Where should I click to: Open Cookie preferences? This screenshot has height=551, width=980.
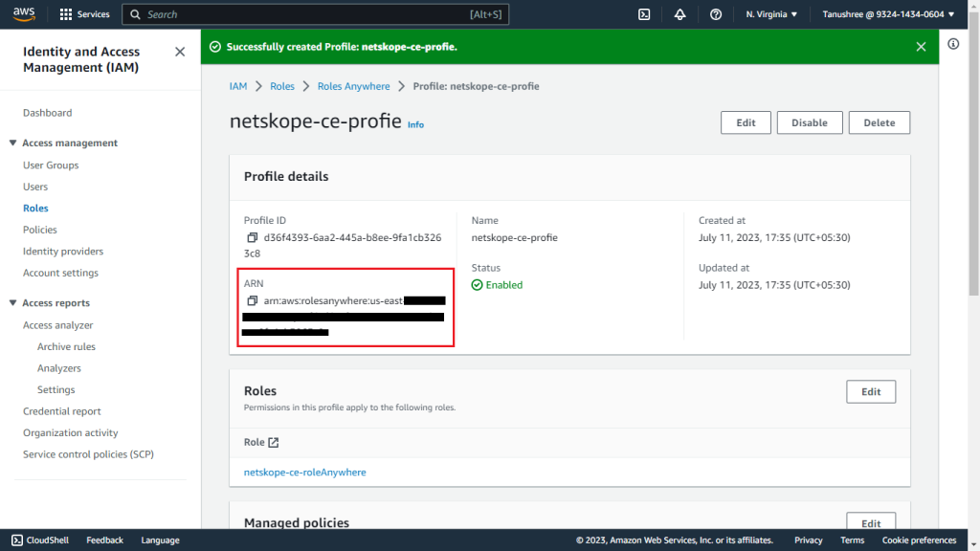pos(919,540)
